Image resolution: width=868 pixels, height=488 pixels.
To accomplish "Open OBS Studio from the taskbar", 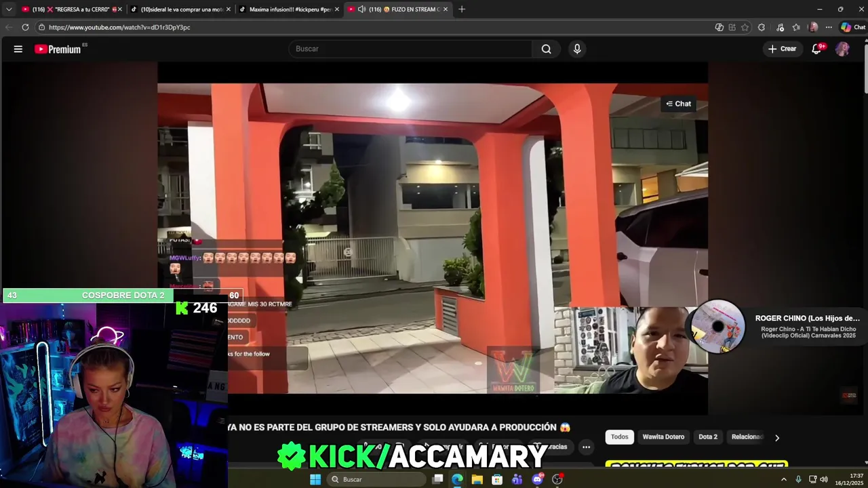I will coord(557,479).
